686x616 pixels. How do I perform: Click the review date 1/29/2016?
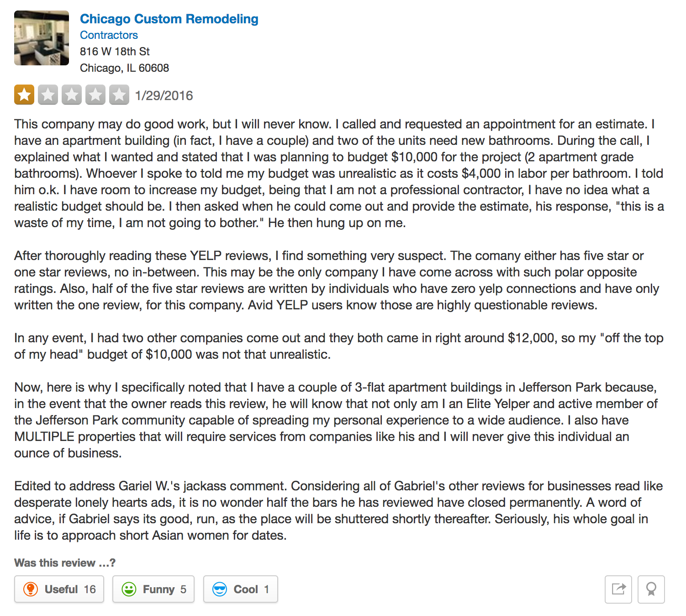click(x=164, y=96)
